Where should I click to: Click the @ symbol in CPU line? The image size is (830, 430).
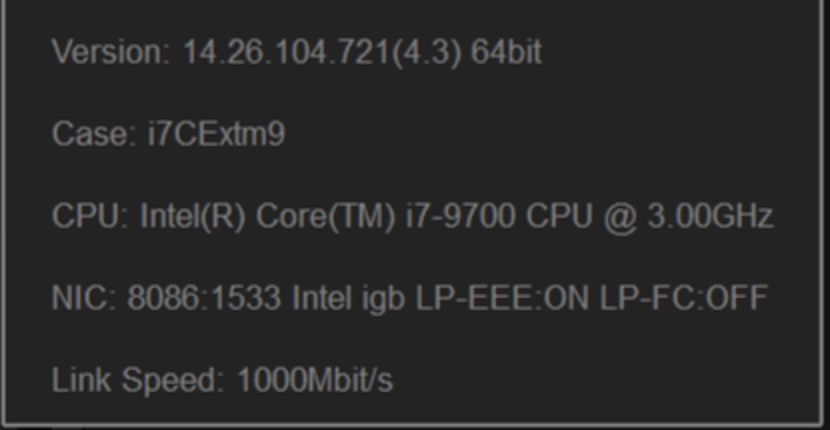619,216
